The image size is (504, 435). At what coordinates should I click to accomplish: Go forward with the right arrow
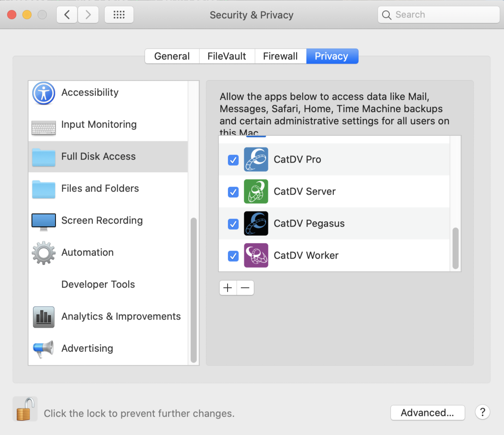point(88,15)
